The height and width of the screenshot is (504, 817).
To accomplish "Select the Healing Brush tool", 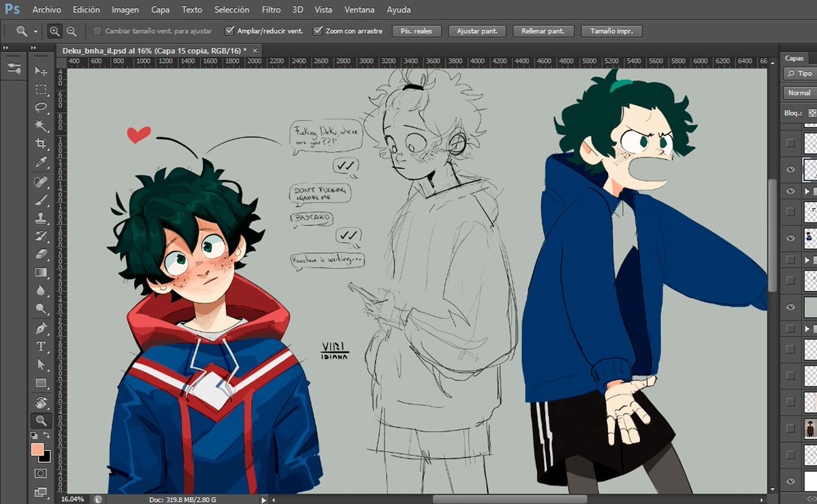I will (41, 182).
